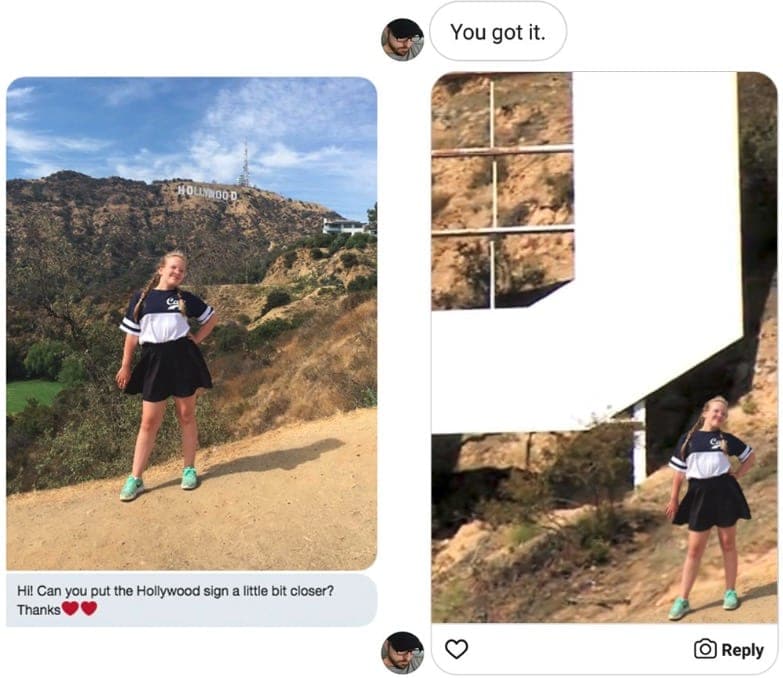Image resolution: width=783 pixels, height=678 pixels.
Task: Open the edited photo with giant white letter
Action: [x=604, y=347]
